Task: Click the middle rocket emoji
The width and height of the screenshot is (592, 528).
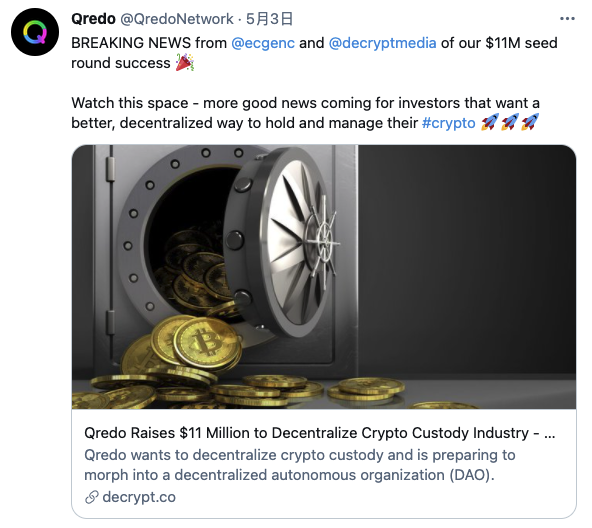Action: 510,122
